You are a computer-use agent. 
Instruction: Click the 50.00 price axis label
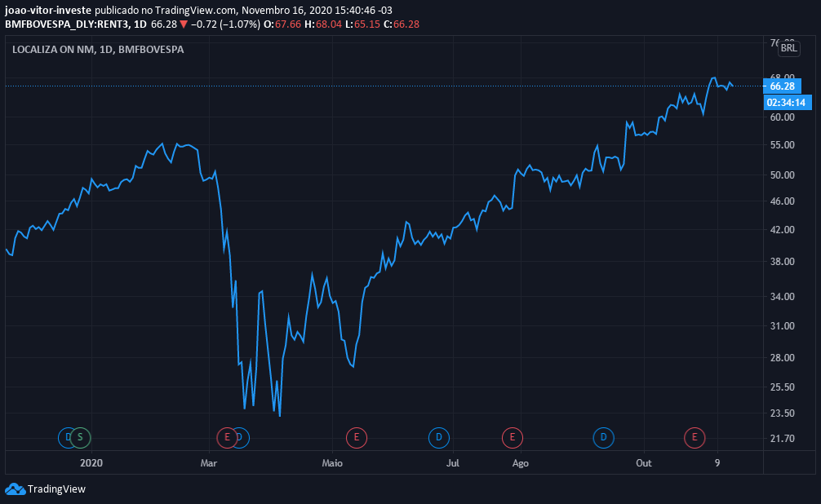tap(783, 175)
